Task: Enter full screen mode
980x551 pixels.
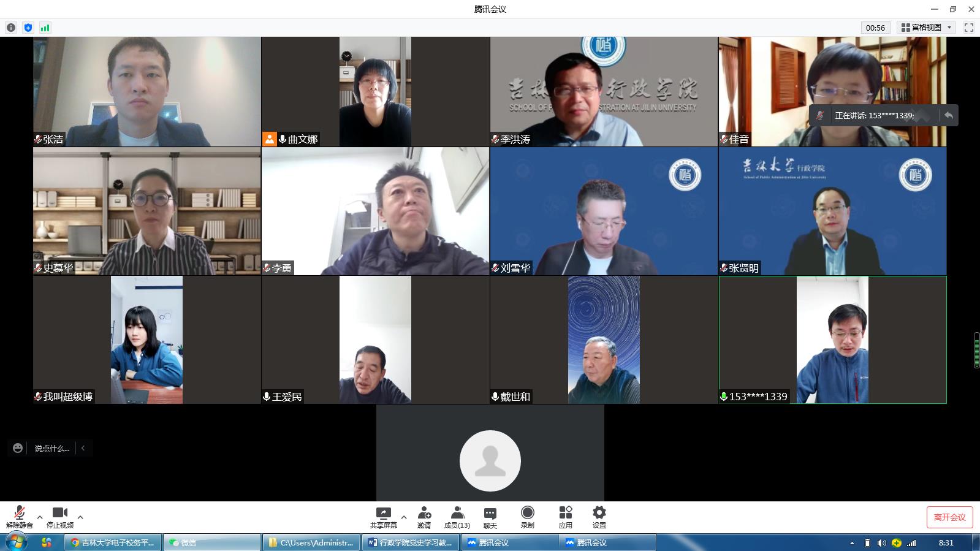Action: [x=968, y=28]
